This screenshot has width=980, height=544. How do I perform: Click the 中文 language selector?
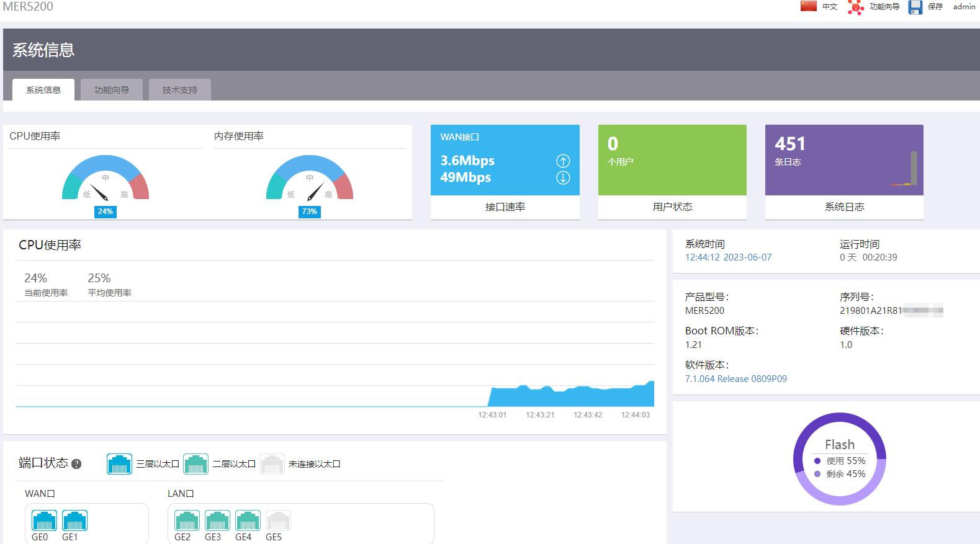click(830, 7)
